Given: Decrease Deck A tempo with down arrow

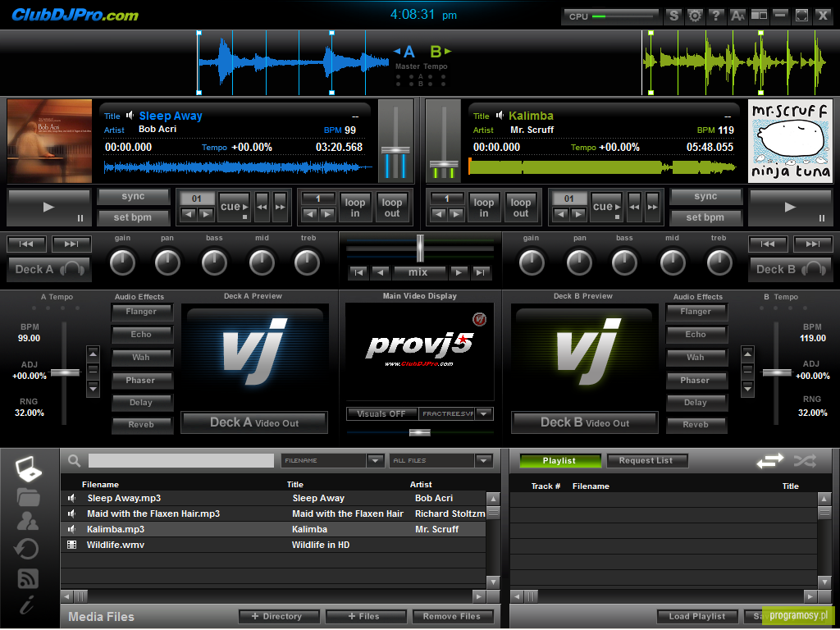Looking at the screenshot, I should tap(94, 388).
